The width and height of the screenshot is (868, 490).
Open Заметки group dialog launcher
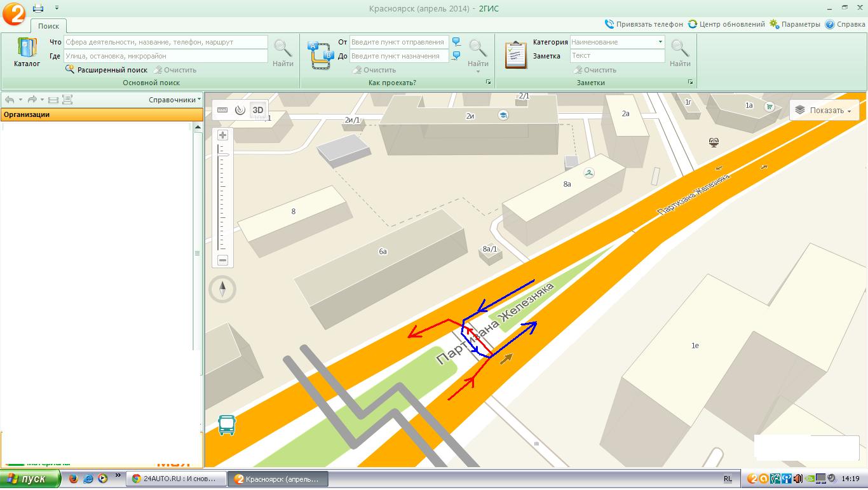click(691, 83)
